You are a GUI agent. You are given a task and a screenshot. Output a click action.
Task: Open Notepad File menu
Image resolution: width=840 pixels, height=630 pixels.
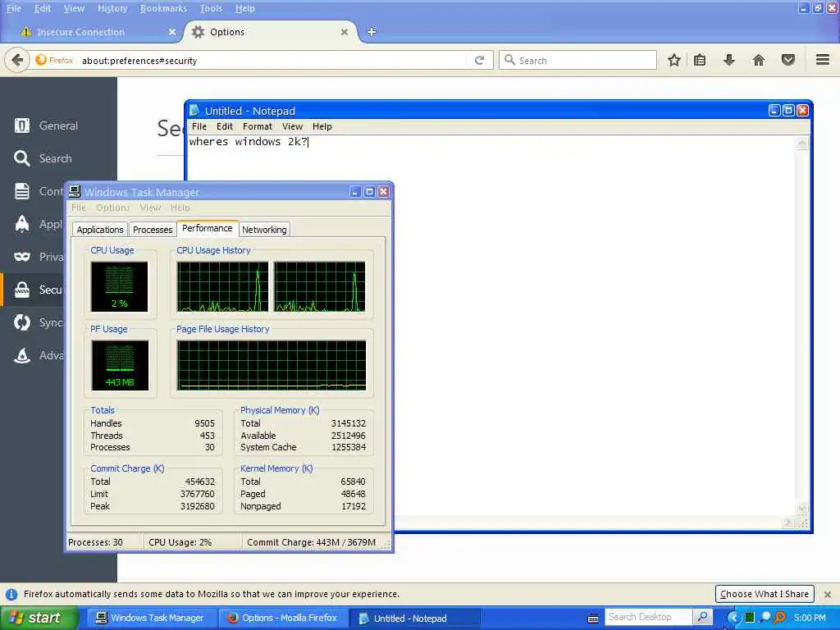point(199,126)
